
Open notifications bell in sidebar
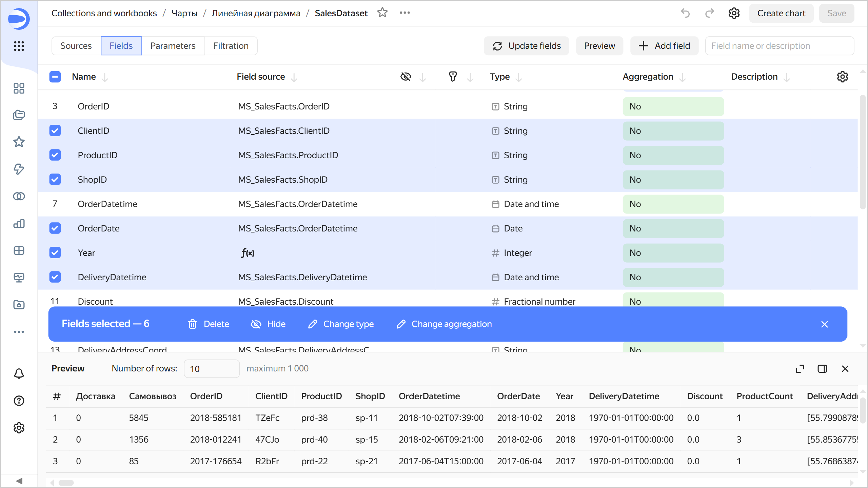pos(19,373)
